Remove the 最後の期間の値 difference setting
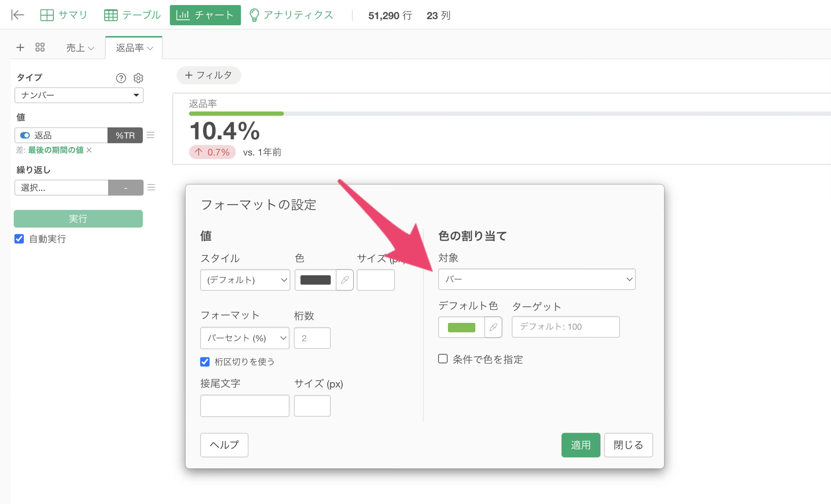 point(89,150)
